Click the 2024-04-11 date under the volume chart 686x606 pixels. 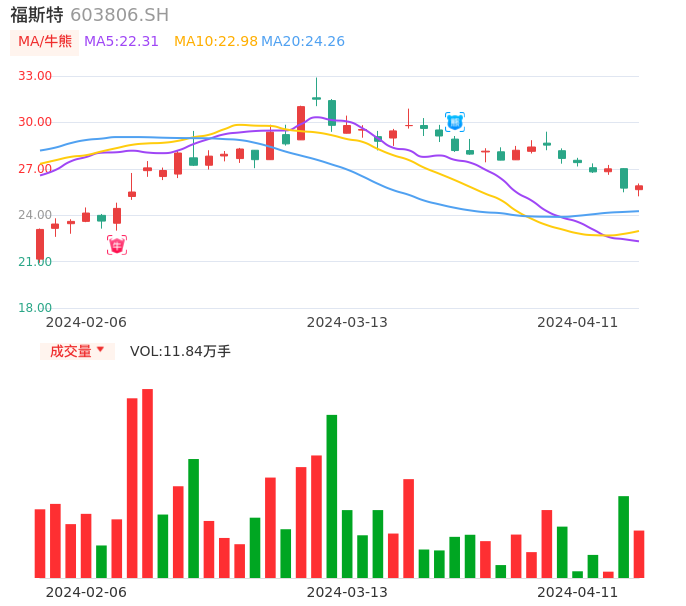pyautogui.click(x=578, y=592)
